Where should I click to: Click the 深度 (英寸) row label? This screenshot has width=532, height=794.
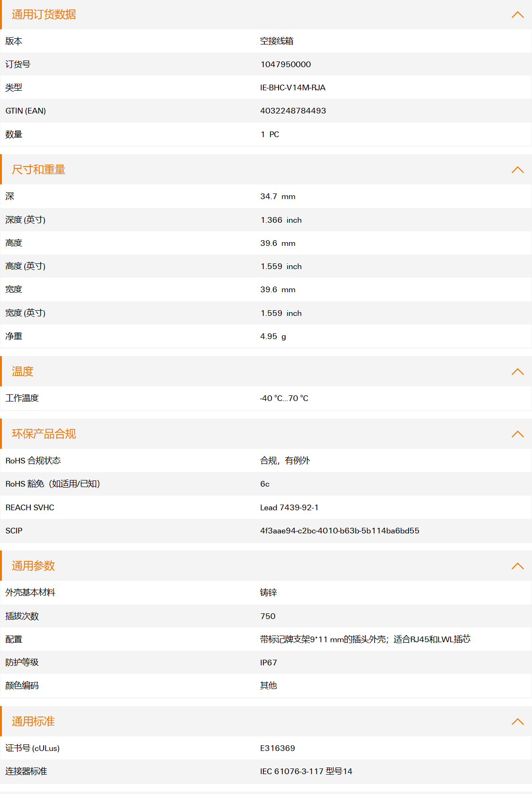(x=26, y=220)
